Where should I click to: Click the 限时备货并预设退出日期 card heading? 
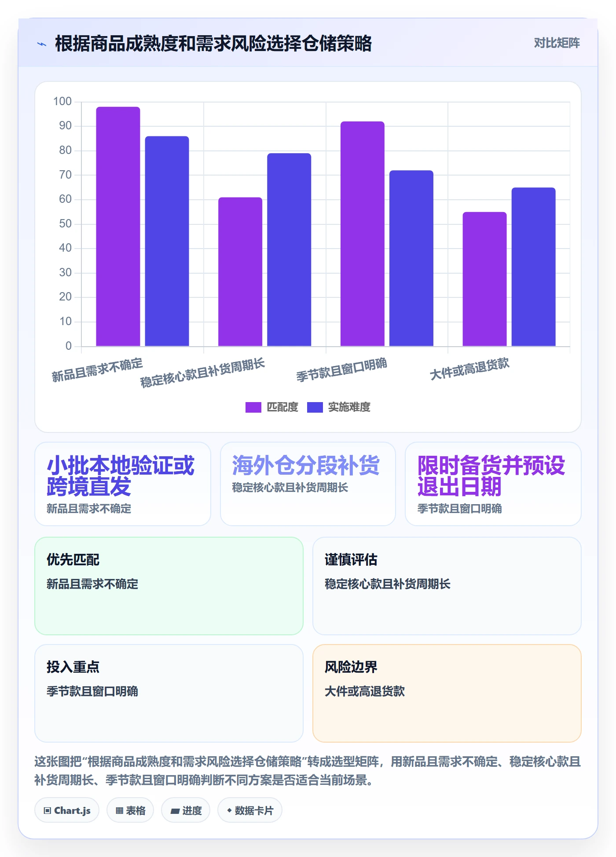[x=491, y=476]
